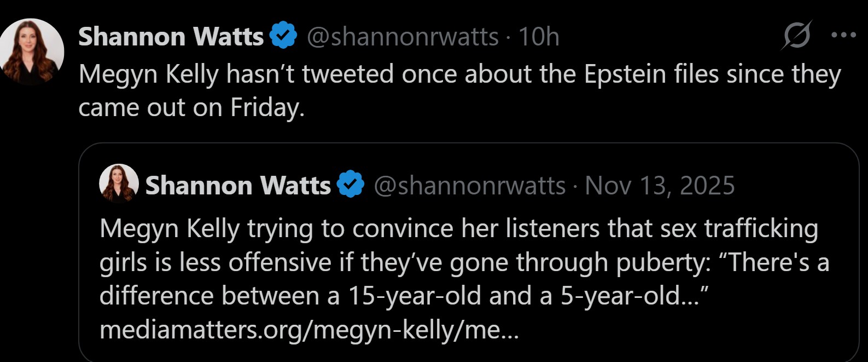Click the words "Epstein files" in the tweet
868x362 pixels.
coord(651,74)
